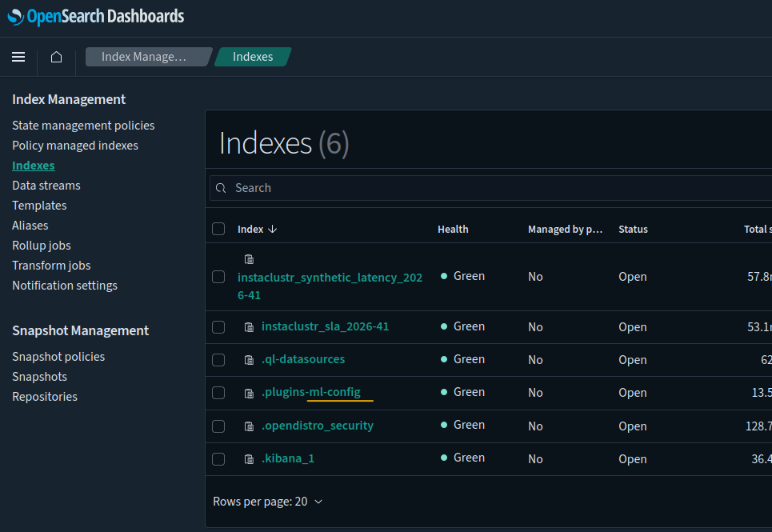
Task: Check the .kibana_1 row checkbox
Action: click(x=218, y=459)
